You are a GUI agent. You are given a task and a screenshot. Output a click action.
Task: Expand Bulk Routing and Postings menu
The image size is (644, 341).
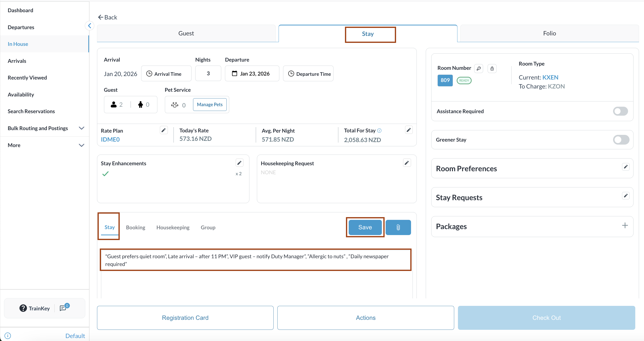click(82, 128)
